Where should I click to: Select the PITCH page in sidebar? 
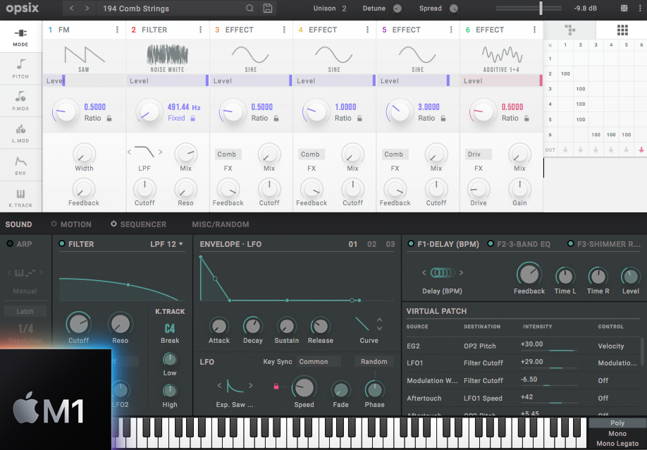pos(20,67)
